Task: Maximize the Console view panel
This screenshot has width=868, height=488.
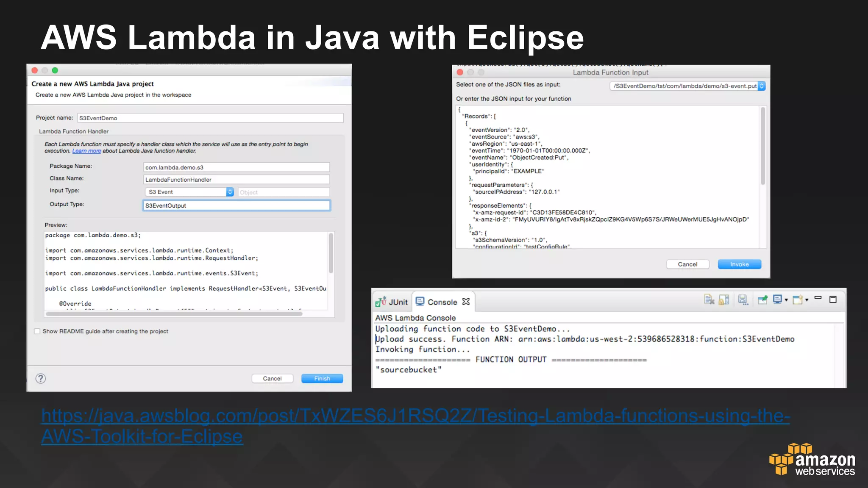Action: click(833, 299)
